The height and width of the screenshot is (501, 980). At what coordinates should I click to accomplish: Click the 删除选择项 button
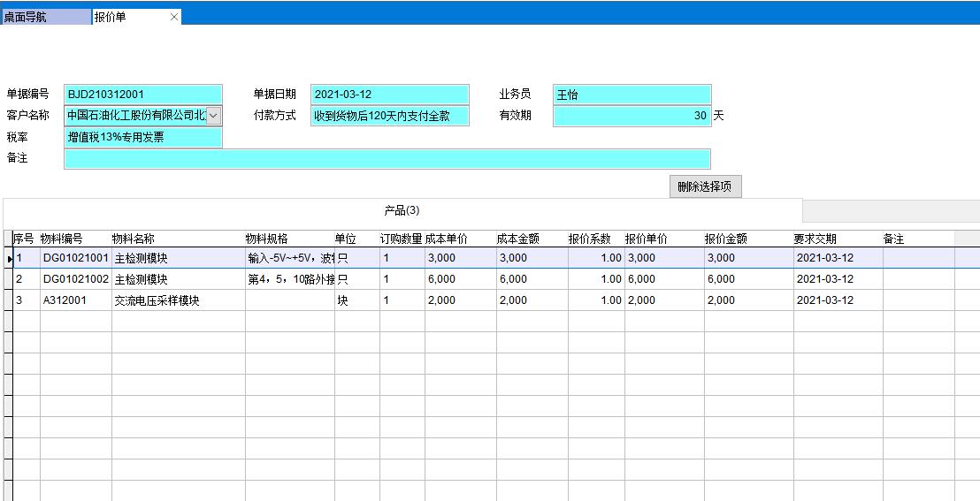tap(704, 186)
